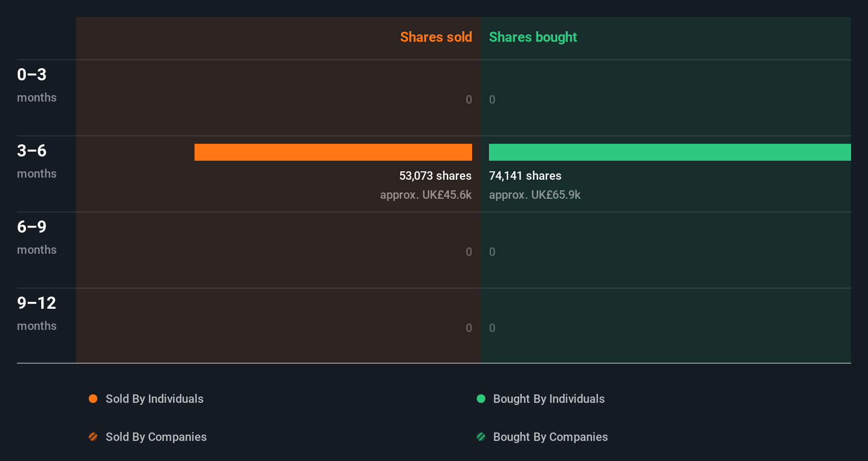Click the 74,141 shares label

(525, 176)
